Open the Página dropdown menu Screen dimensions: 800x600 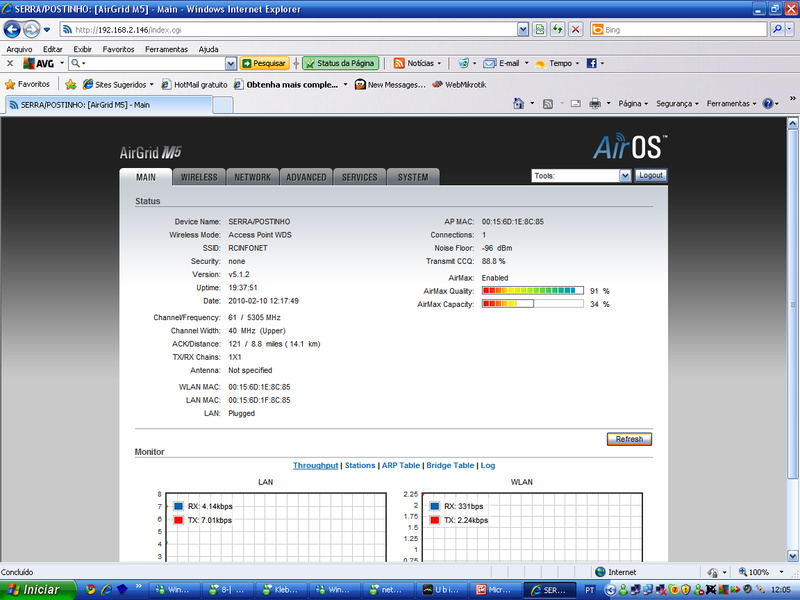(633, 104)
